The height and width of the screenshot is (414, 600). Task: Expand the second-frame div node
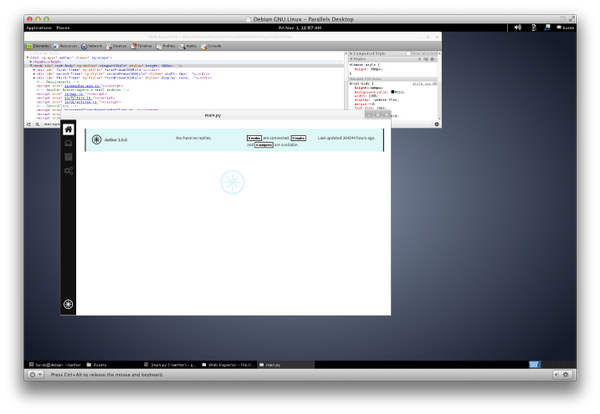(x=34, y=73)
